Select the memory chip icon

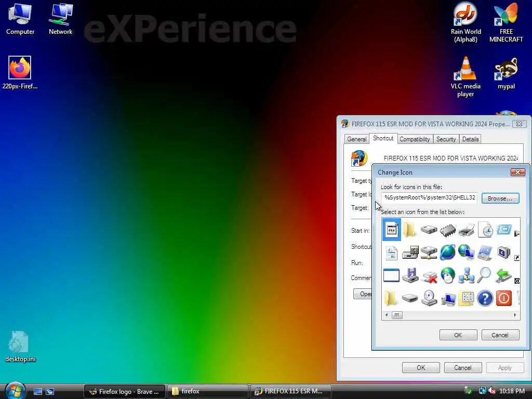click(447, 230)
